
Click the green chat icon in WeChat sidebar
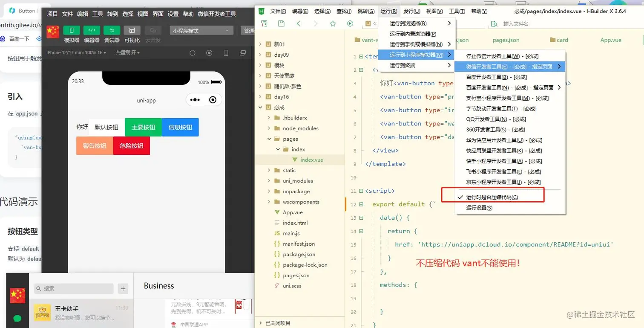pyautogui.click(x=17, y=319)
